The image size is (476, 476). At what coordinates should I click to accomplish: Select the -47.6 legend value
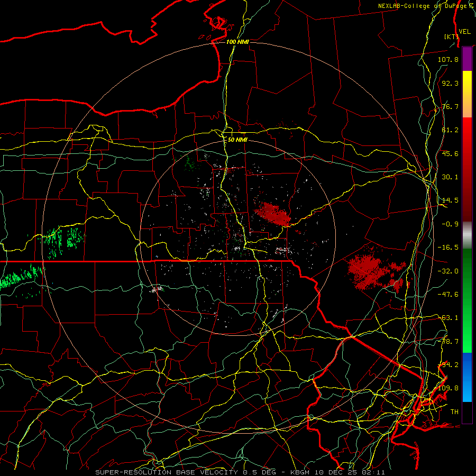pyautogui.click(x=448, y=295)
